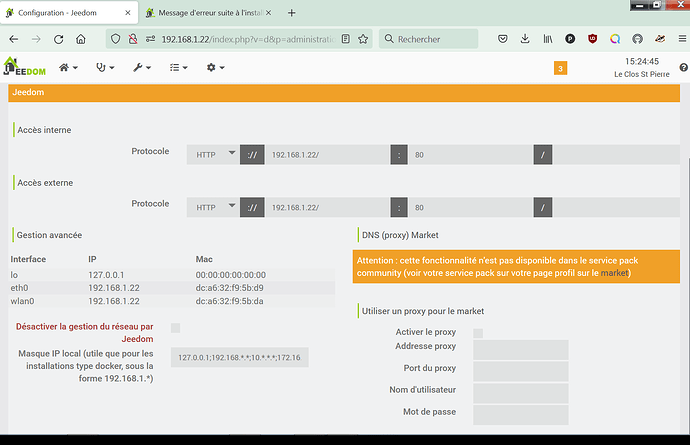690x445 pixels.
Task: Click the wlan0 interface row name
Action: click(22, 301)
